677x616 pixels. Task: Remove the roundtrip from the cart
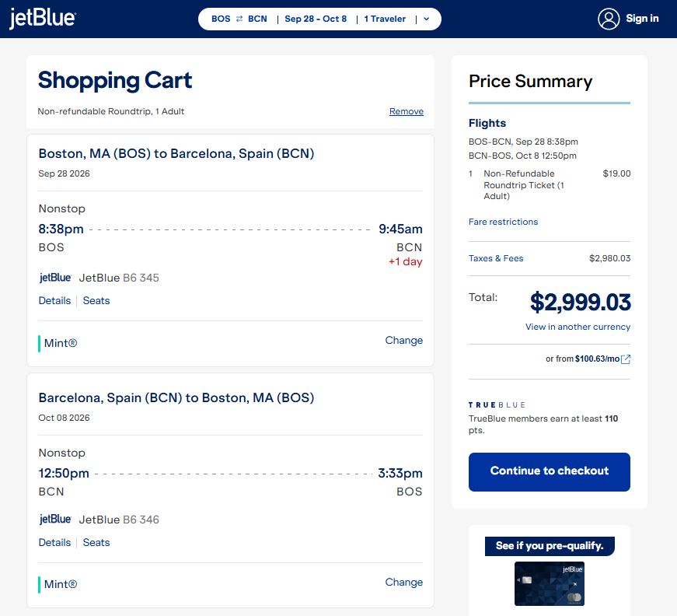point(407,111)
